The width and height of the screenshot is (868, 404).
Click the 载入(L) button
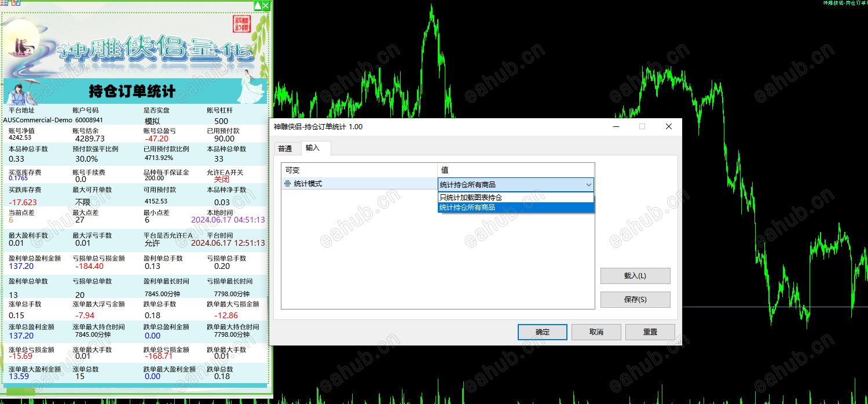pyautogui.click(x=635, y=276)
